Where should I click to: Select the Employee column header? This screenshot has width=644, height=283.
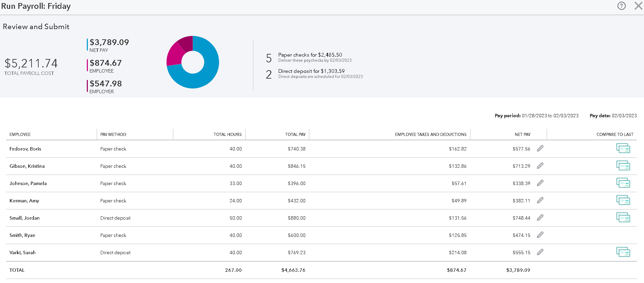[20, 135]
